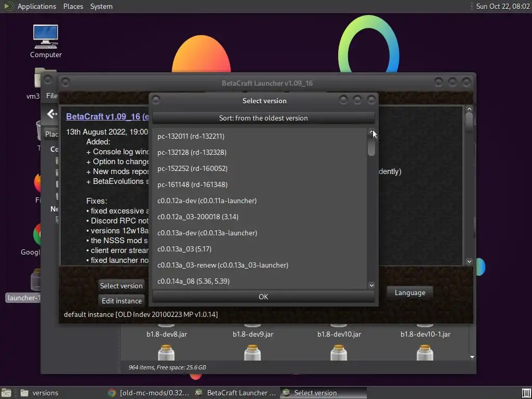This screenshot has height=399, width=532.
Task: Select version c0.0.13a_03-renew
Action: click(x=260, y=265)
